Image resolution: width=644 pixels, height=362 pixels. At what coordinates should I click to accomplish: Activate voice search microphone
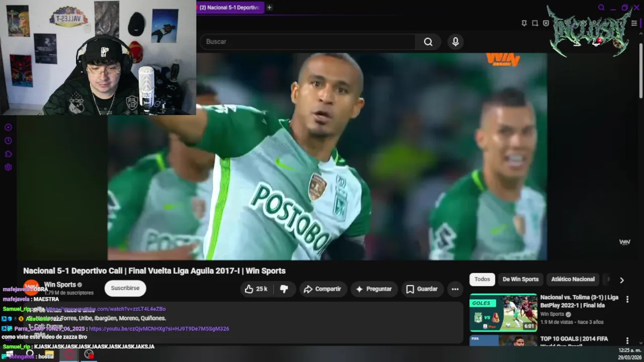point(455,42)
